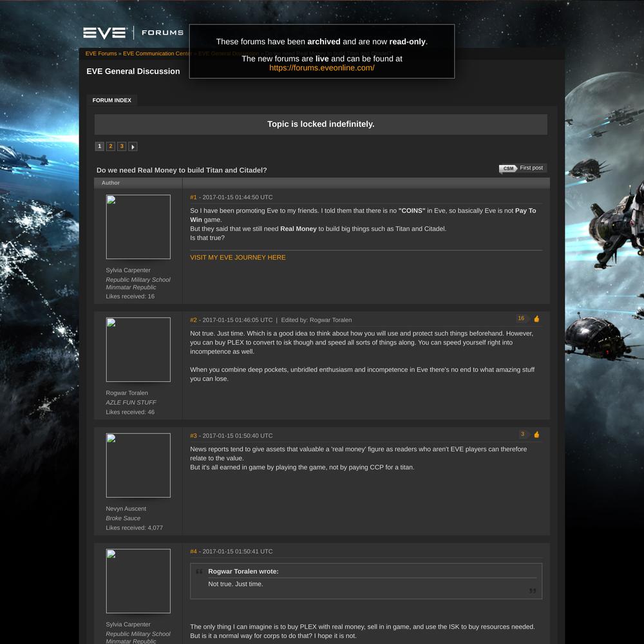Click the EVE Forums breadcrumb link
644x644 pixels.
pos(101,53)
